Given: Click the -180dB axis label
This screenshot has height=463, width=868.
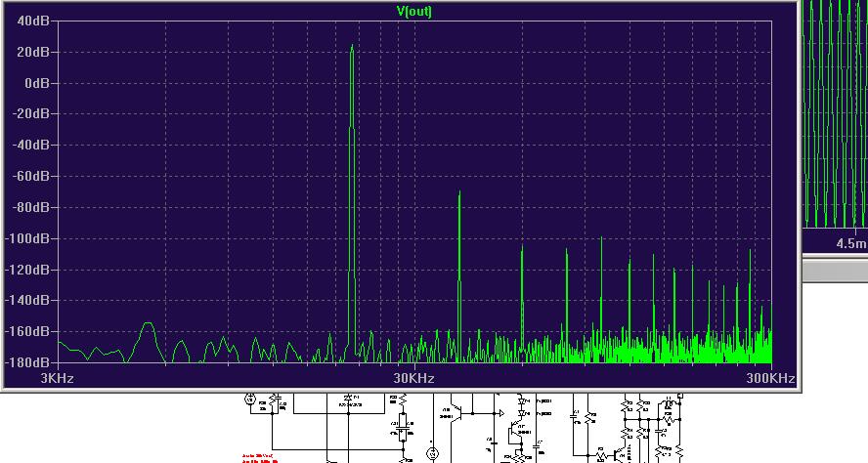Looking at the screenshot, I should (x=27, y=362).
